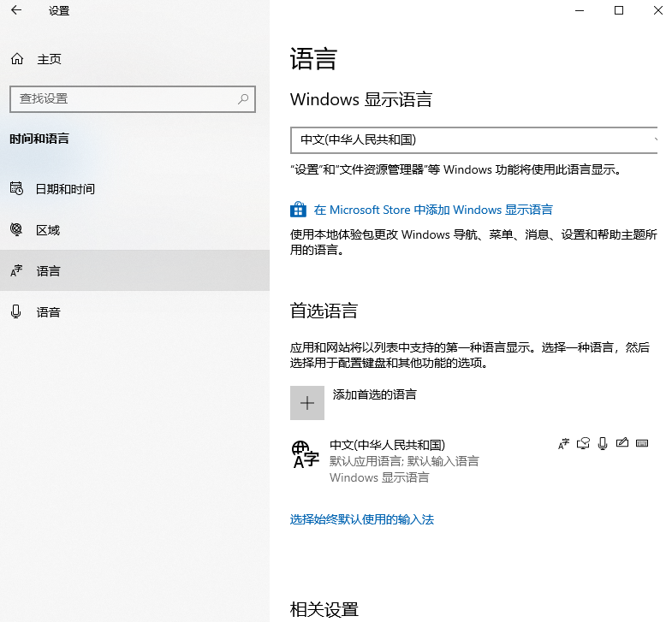Click the display language icon in 中文 row
The image size is (672, 622).
pyautogui.click(x=563, y=443)
